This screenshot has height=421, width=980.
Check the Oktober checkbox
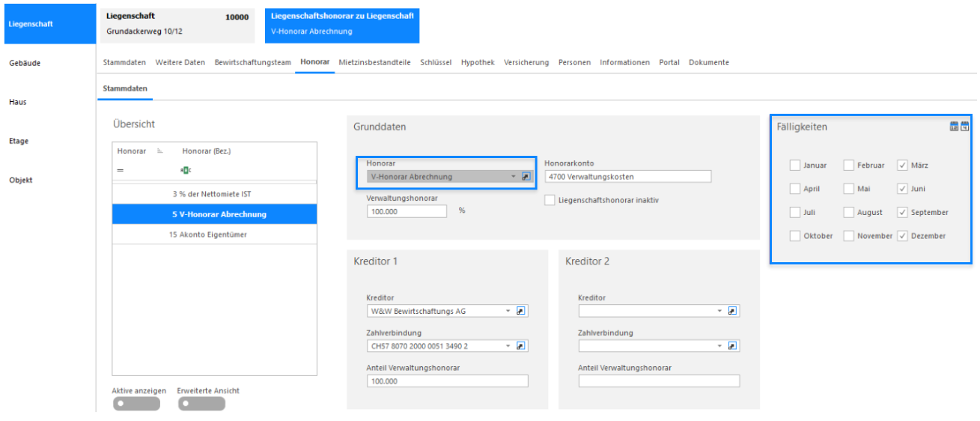point(795,236)
